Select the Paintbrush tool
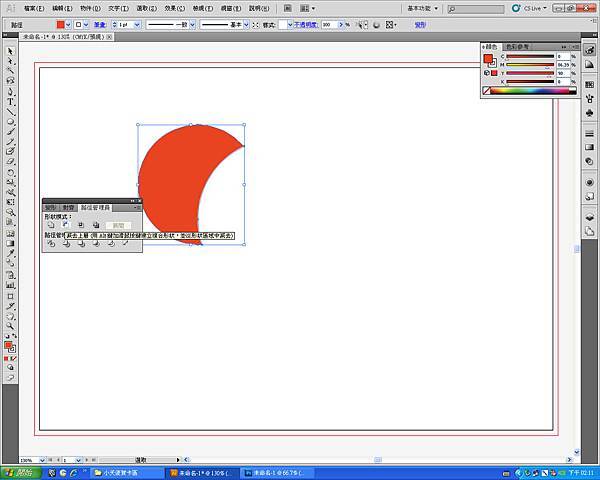Image resolution: width=600 pixels, height=480 pixels. [10, 132]
